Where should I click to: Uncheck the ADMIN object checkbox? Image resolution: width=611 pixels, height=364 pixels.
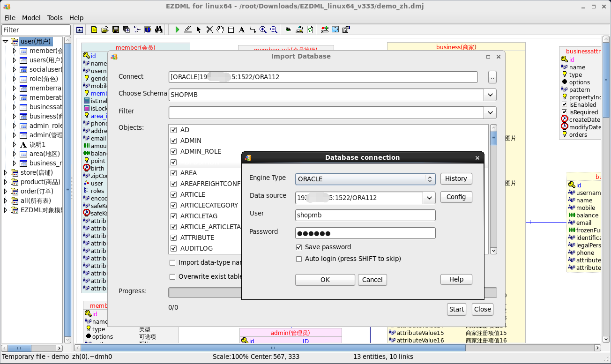click(174, 141)
